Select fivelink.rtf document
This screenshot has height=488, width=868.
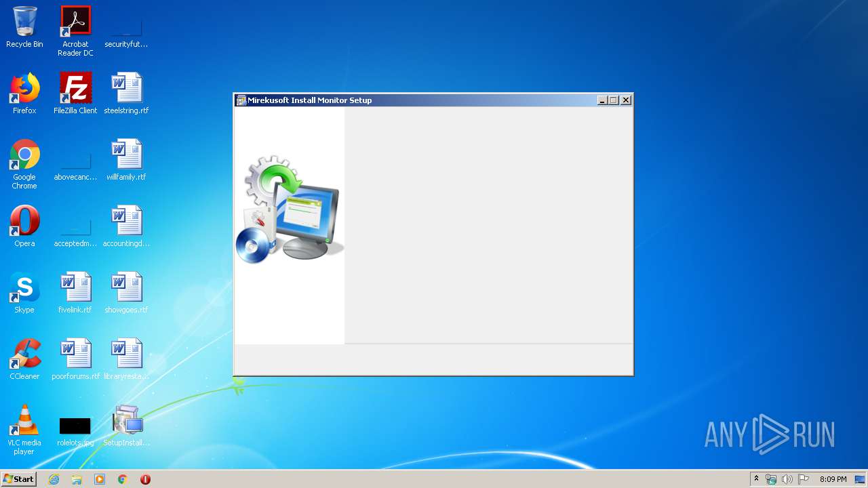click(75, 293)
